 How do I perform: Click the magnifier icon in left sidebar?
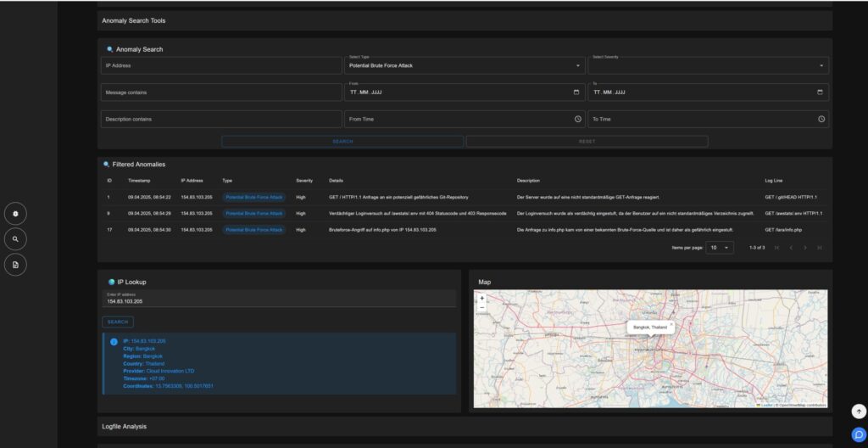[15, 240]
